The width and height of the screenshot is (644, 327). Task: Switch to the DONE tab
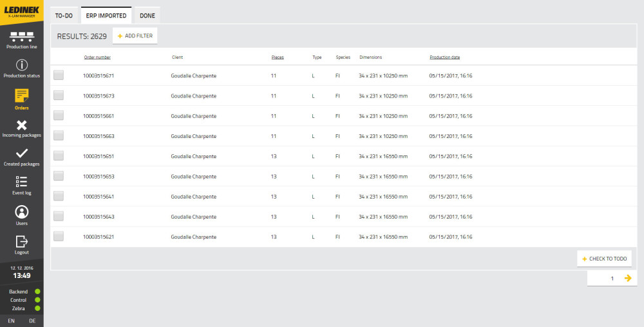tap(147, 15)
